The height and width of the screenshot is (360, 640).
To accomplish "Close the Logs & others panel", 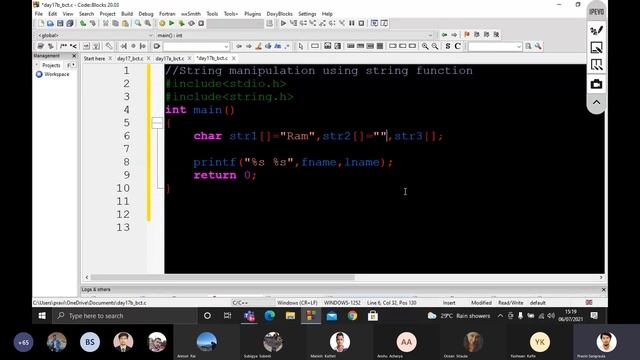I will 603,290.
